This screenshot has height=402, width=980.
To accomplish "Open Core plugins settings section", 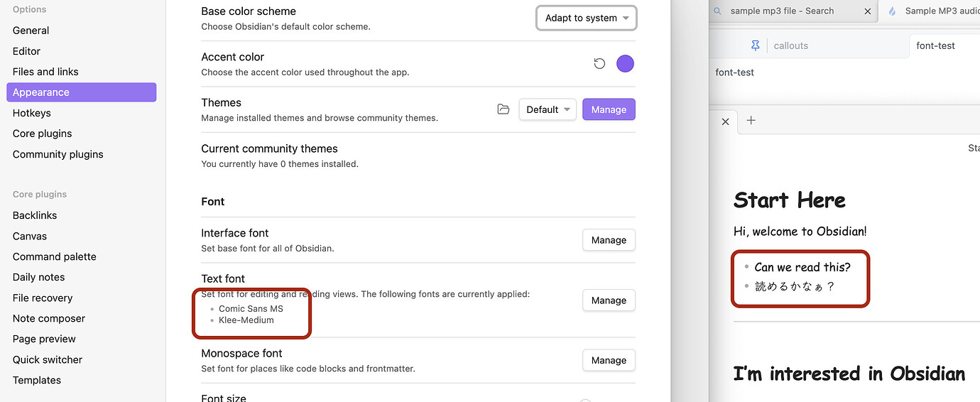I will [x=81, y=134].
